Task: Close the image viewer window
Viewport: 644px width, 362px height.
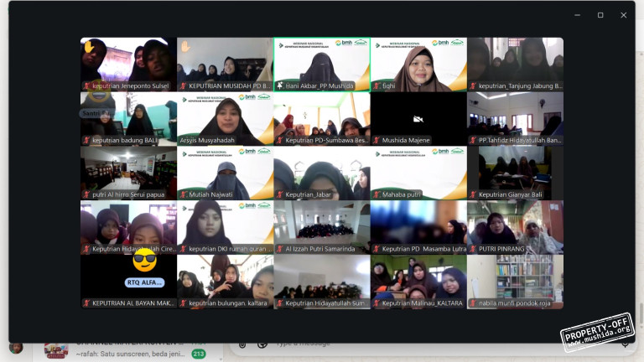Action: 624,15
